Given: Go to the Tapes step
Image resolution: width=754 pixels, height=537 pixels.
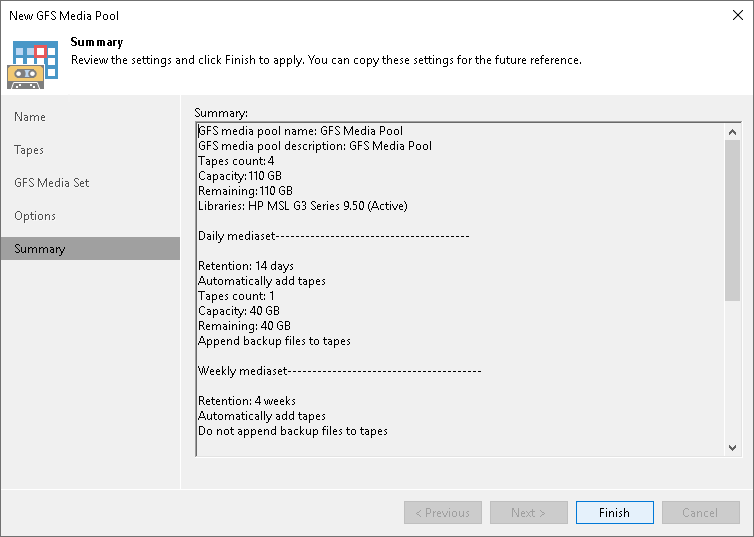Looking at the screenshot, I should click(x=29, y=150).
